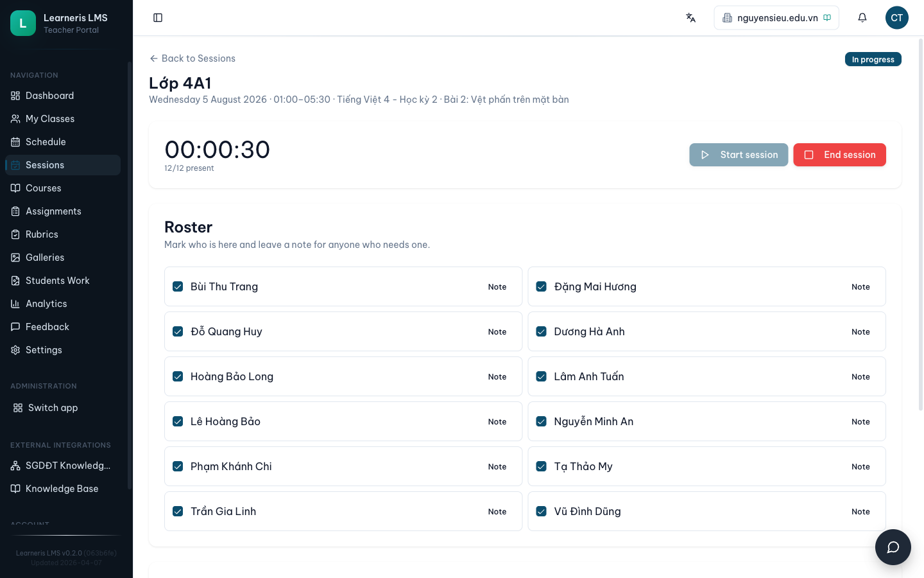This screenshot has height=578, width=924.
Task: Click the My Classes people icon
Action: (x=15, y=119)
